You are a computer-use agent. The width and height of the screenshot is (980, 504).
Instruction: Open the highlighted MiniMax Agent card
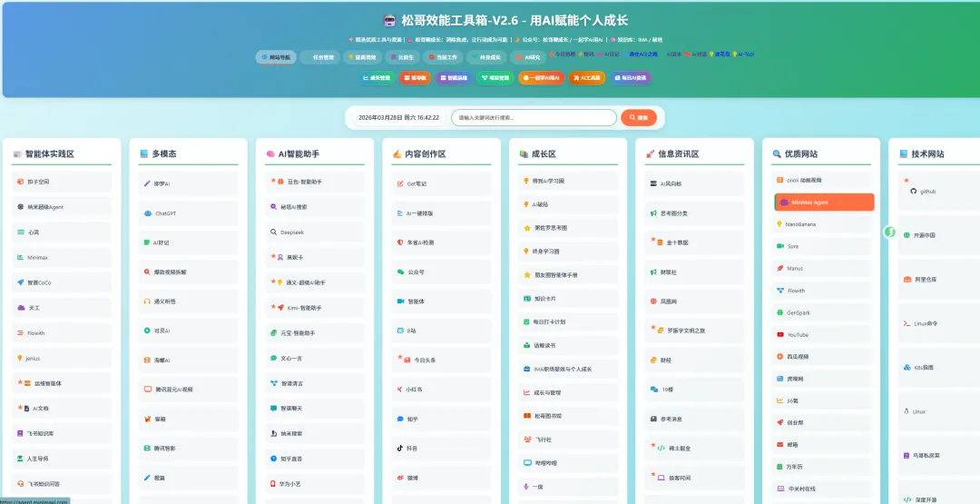(824, 203)
